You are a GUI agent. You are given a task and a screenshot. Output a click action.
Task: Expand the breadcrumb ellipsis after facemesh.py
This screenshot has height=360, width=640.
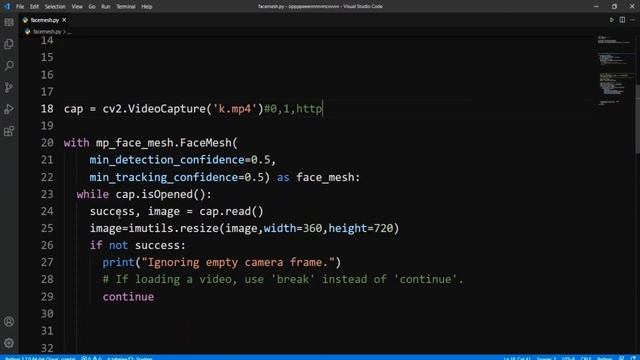coord(69,32)
